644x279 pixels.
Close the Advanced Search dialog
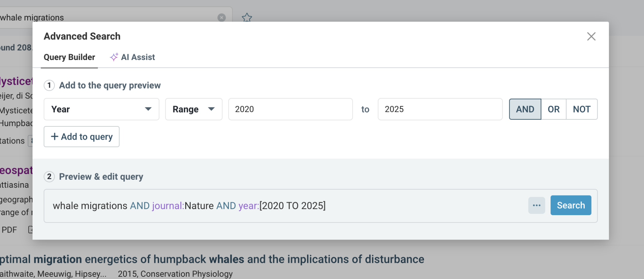[591, 36]
